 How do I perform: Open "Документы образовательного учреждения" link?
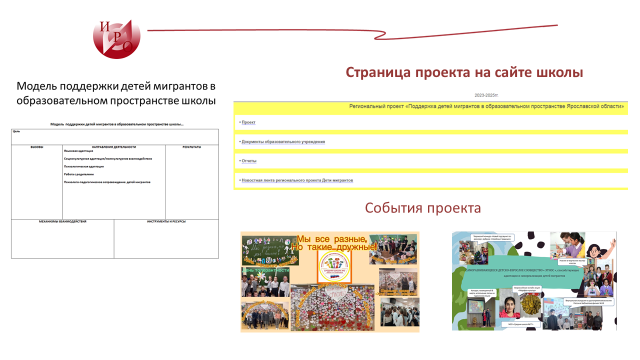[x=283, y=142]
